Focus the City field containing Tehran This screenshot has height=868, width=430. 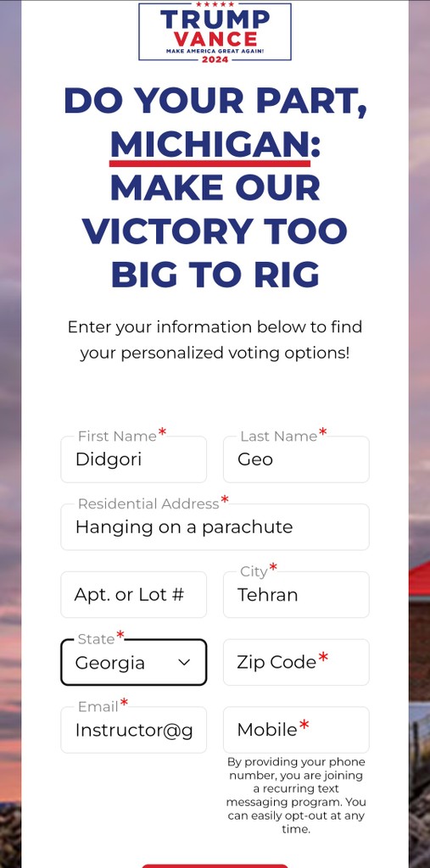pyautogui.click(x=296, y=594)
